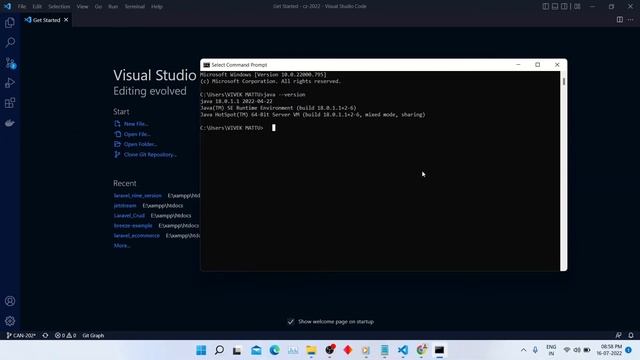Open recent project laravel_ecommerce
The image size is (640, 360).
[x=136, y=236]
